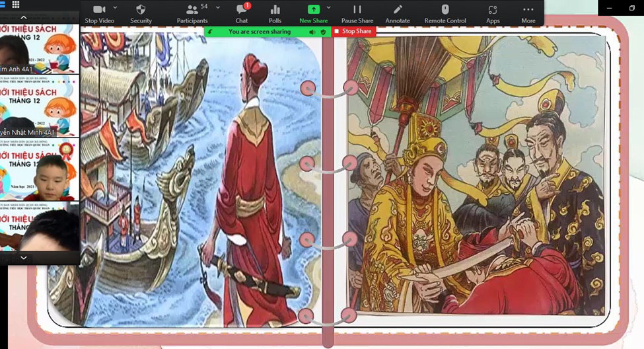Click the green encryption shield icon
644x349 pixels.
[x=323, y=32]
